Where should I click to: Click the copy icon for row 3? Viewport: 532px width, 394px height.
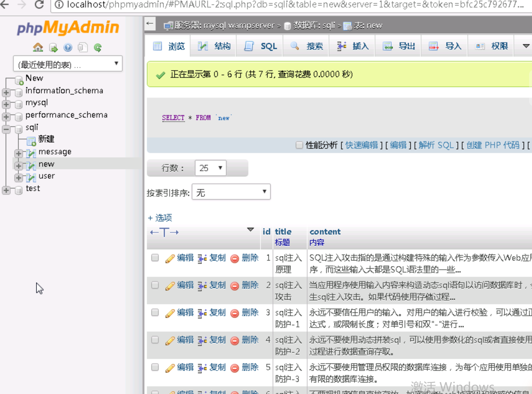(202, 313)
